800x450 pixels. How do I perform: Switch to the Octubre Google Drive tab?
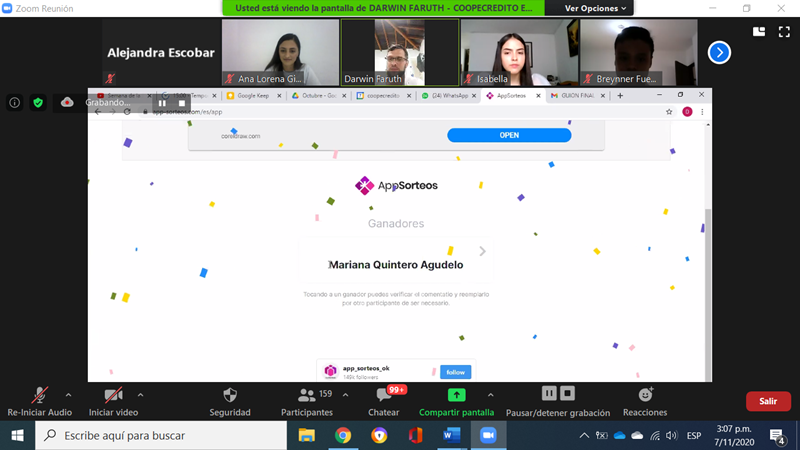pos(318,95)
